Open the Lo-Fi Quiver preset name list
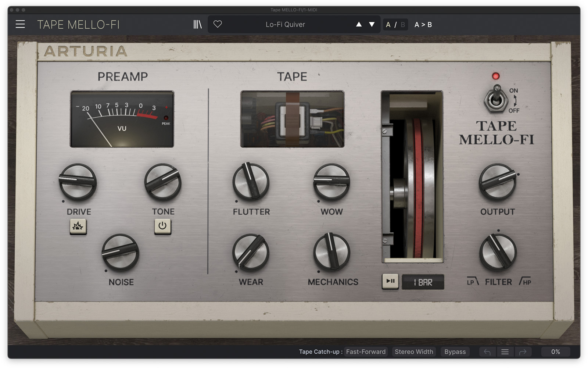The image size is (588, 368). (x=285, y=25)
